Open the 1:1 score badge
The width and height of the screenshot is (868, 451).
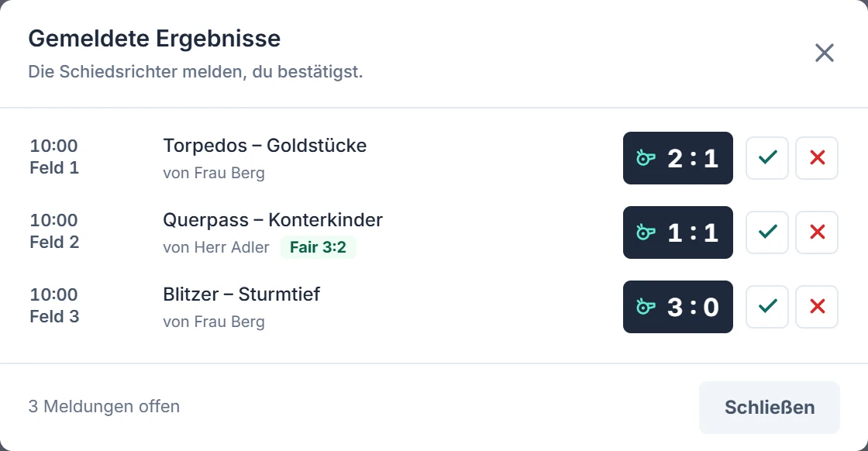(x=677, y=232)
